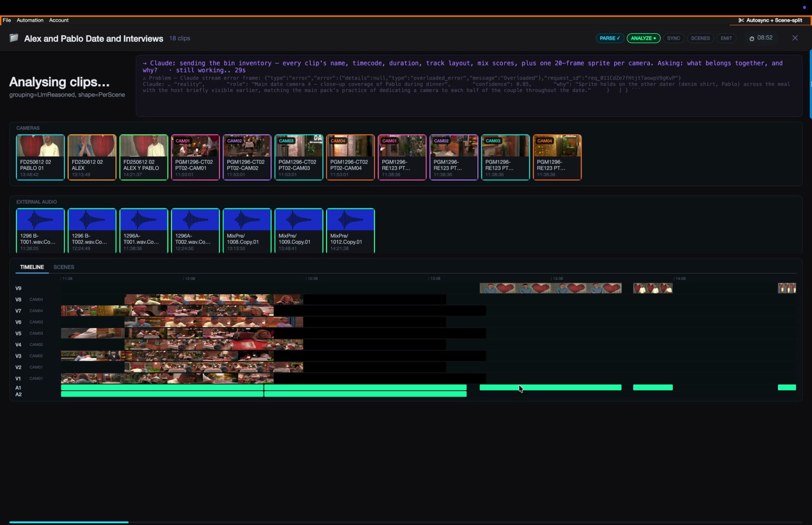Select the SYNC stage pill
This screenshot has height=525, width=812.
[x=673, y=38]
